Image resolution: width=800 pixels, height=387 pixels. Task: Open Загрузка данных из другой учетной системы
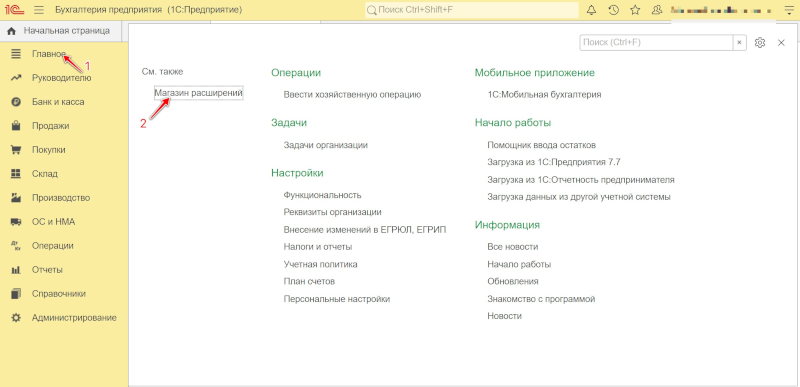click(x=579, y=196)
